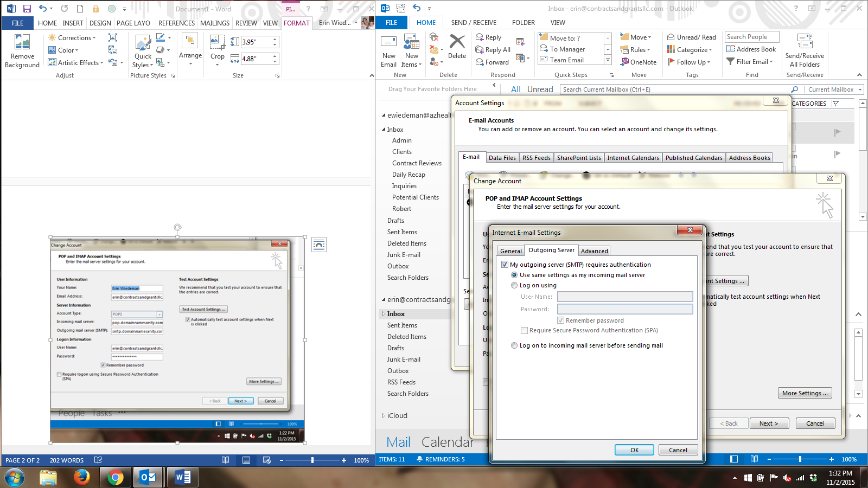The width and height of the screenshot is (868, 488).
Task: Click Cancel in Internet E-mail Settings dialog
Action: 678,450
